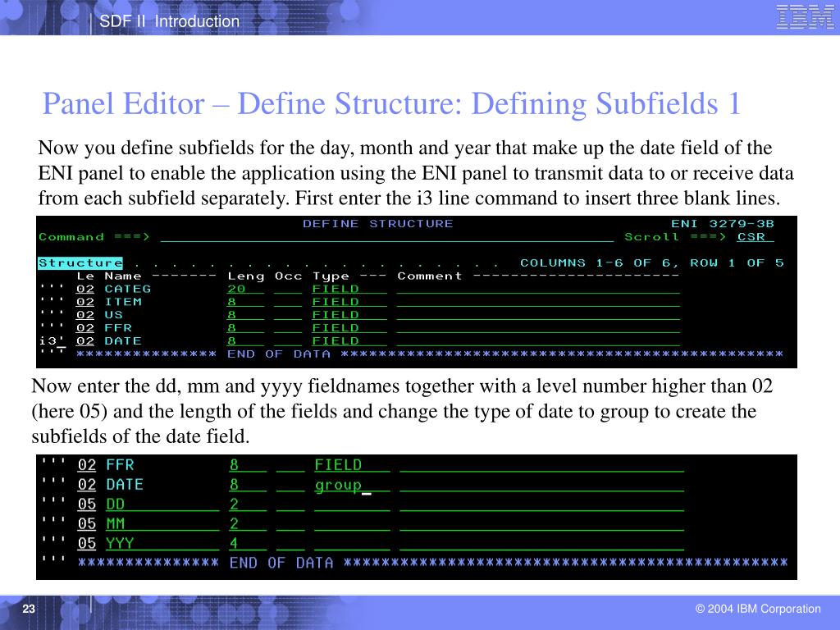This screenshot has height=630, width=840.
Task: Click the Occ field of CATEG row
Action: point(288,290)
